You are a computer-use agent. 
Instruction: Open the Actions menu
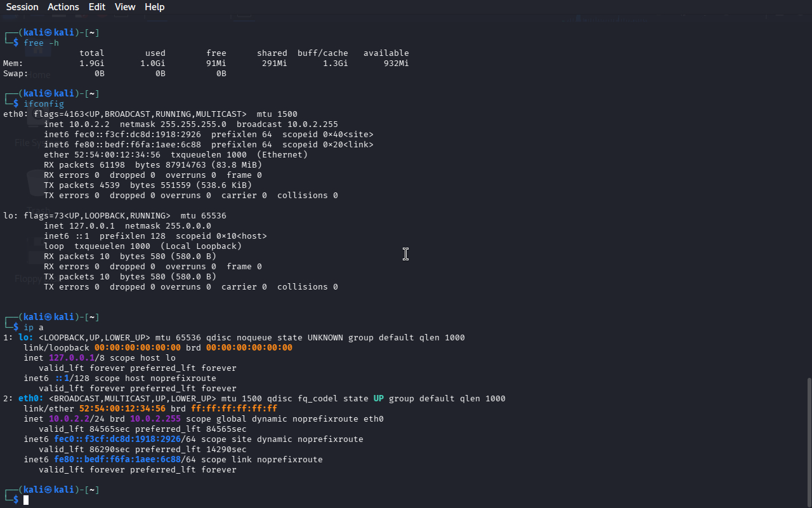coord(63,7)
